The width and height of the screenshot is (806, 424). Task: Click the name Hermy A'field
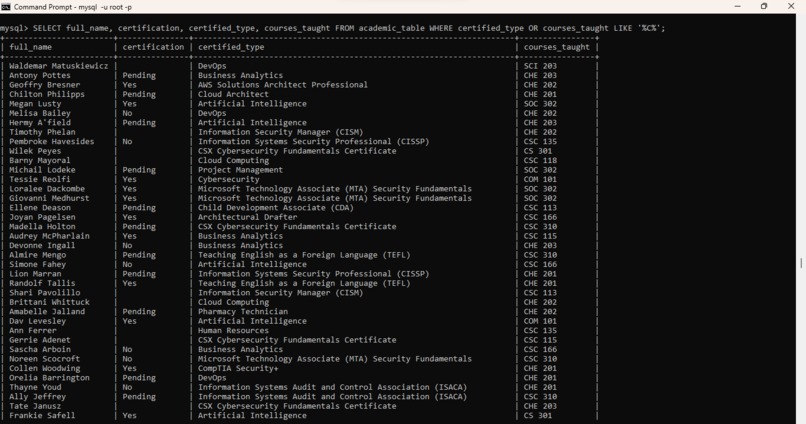(40, 122)
